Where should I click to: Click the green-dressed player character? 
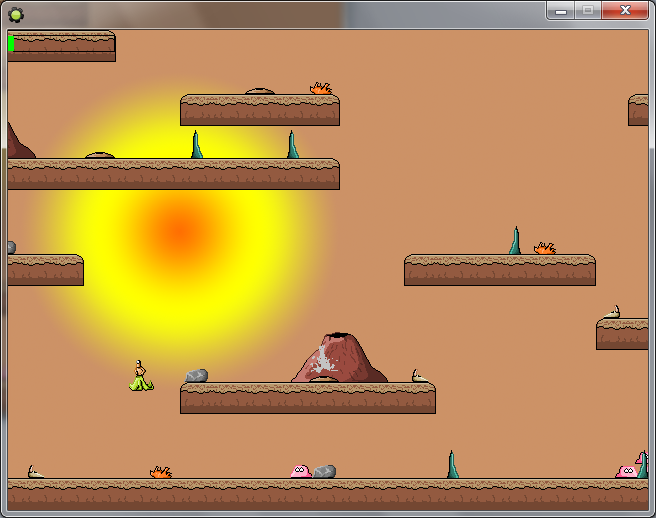tap(141, 376)
